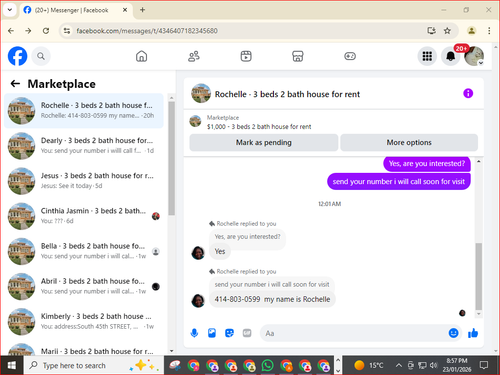Viewport: 500px width, 375px height.
Task: Open the 15°C weather widget
Action: (370, 365)
